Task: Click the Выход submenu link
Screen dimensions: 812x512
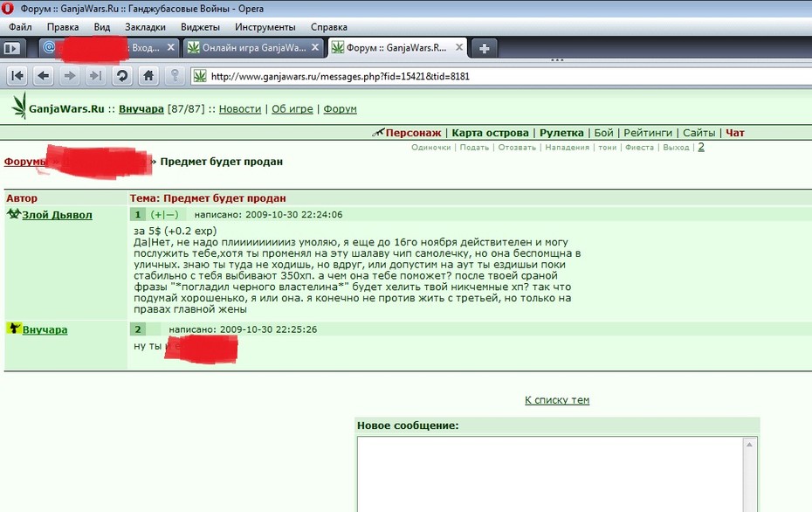Action: (x=676, y=147)
